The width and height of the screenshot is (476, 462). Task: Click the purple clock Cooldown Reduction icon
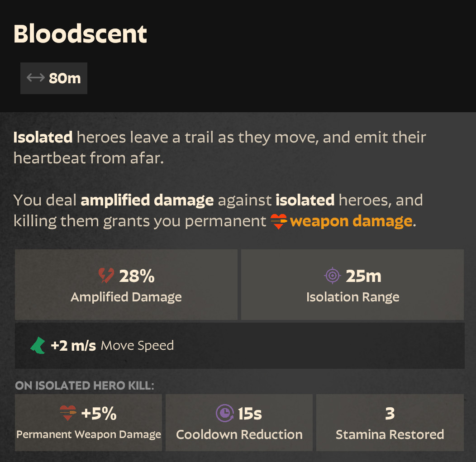pyautogui.click(x=224, y=413)
